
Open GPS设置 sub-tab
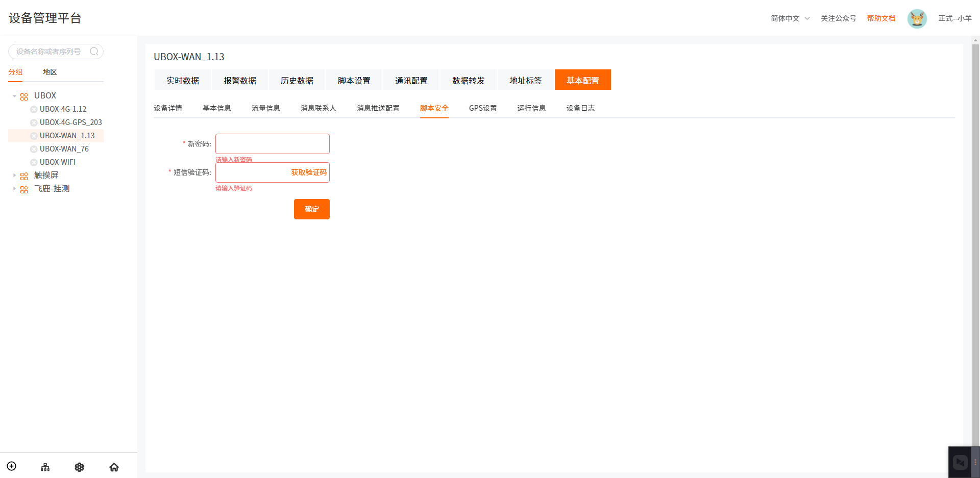click(483, 108)
